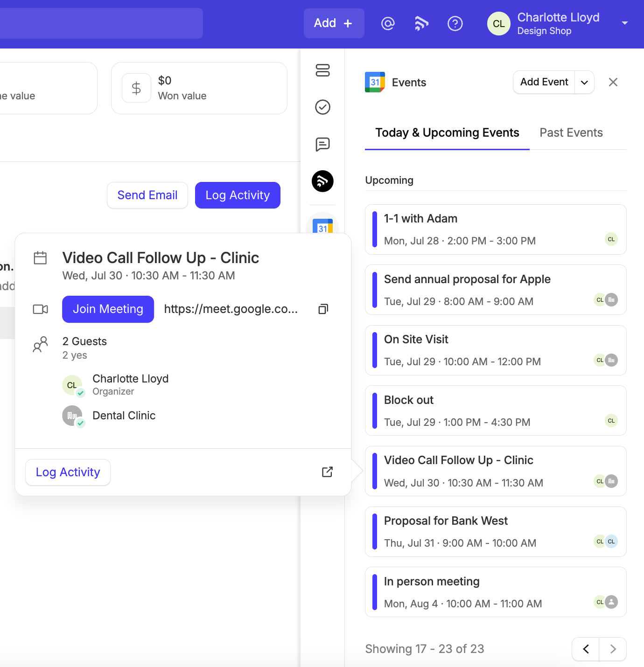Click the top search bar field

tap(101, 23)
